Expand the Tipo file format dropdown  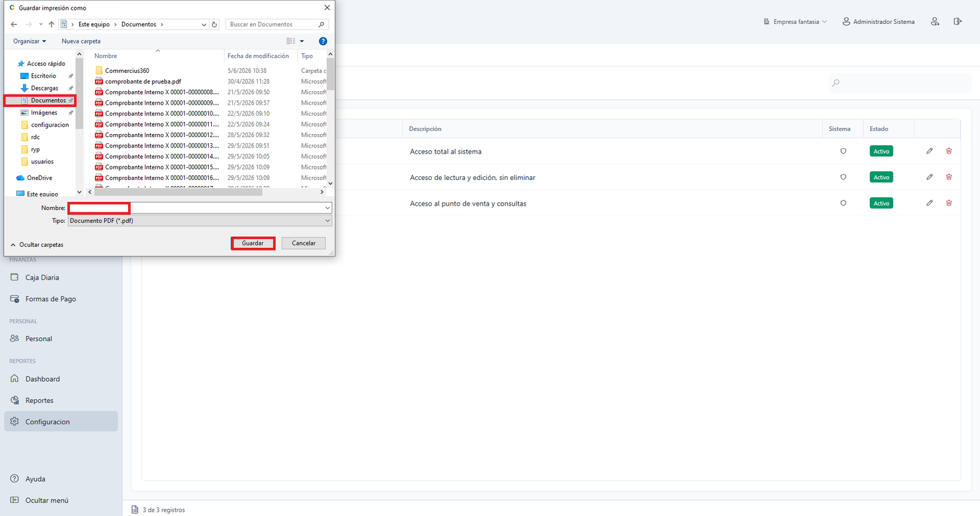point(200,221)
